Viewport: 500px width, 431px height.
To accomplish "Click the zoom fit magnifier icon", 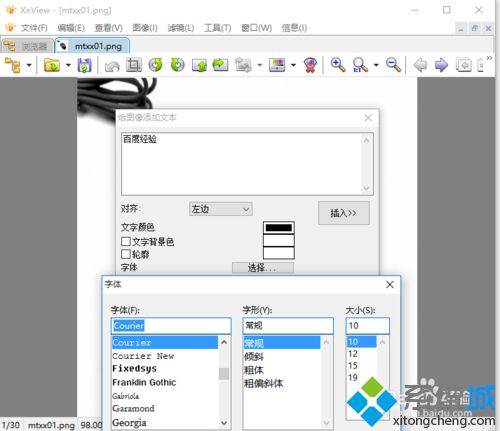I will coord(360,65).
